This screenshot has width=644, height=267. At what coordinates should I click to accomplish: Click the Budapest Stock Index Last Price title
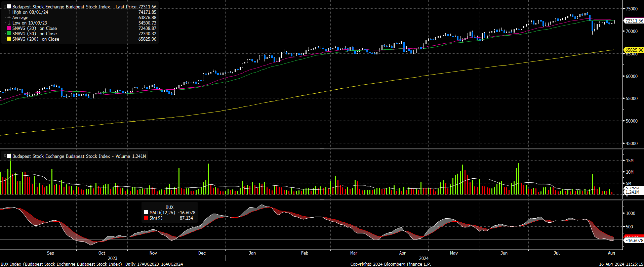[x=74, y=7]
